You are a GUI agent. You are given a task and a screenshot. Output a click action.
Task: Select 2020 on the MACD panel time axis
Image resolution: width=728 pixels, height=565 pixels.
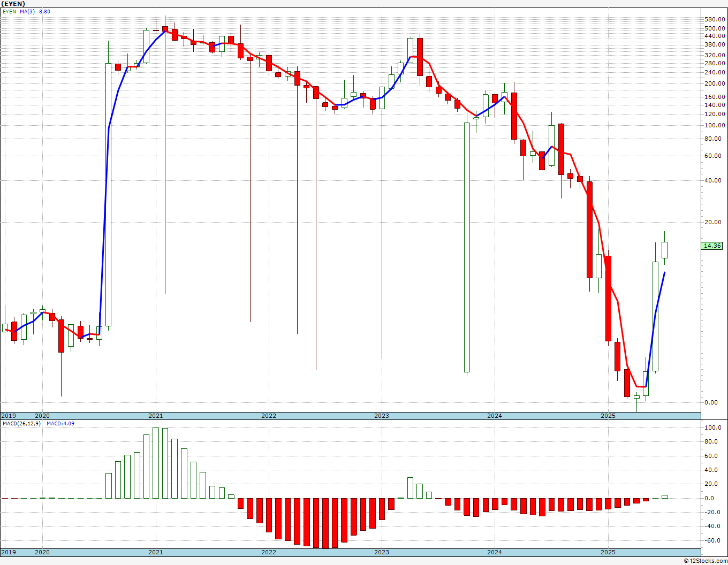42,552
